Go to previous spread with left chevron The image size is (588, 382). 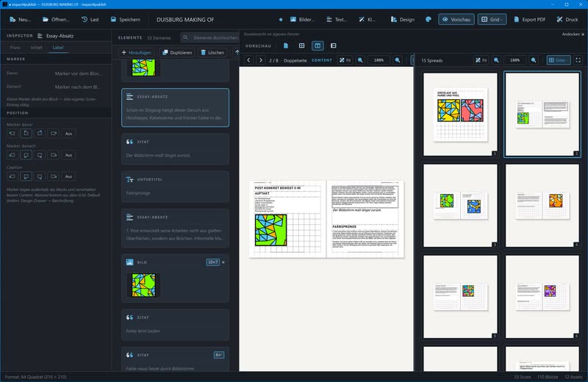[x=248, y=60]
